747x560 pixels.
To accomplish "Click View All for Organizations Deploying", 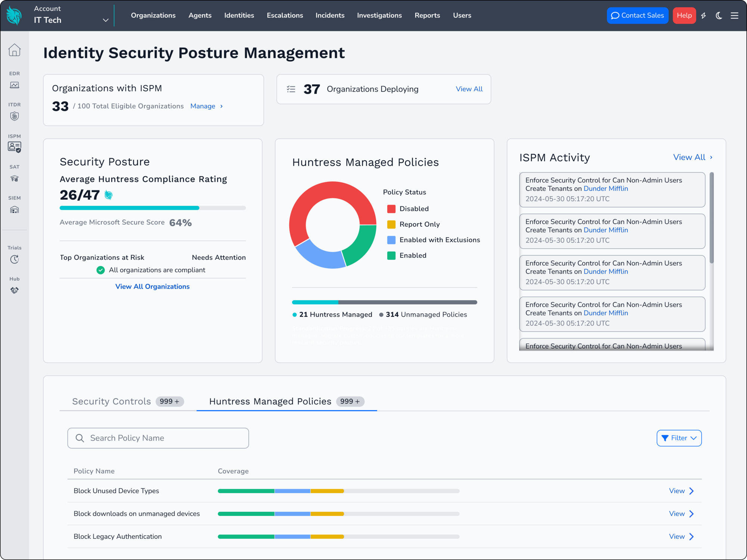I will tap(469, 89).
